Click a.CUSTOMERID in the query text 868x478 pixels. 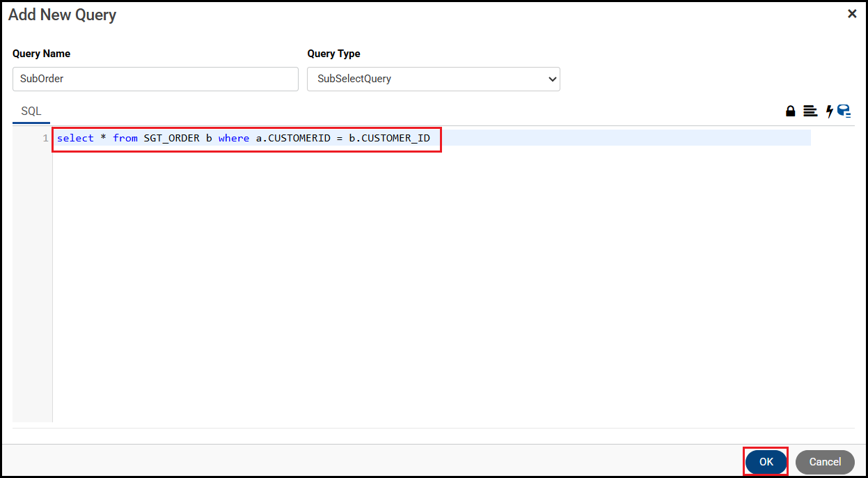tap(293, 138)
